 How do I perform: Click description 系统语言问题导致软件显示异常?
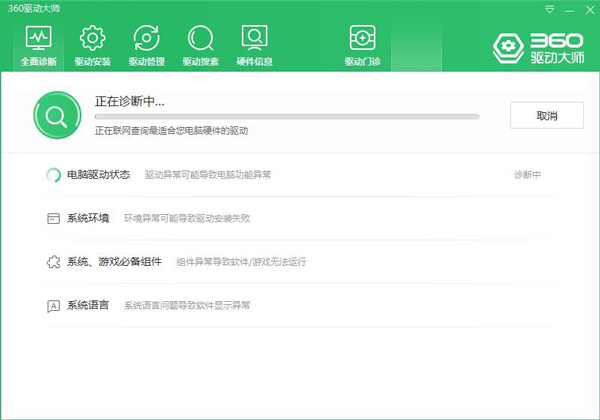pos(187,306)
